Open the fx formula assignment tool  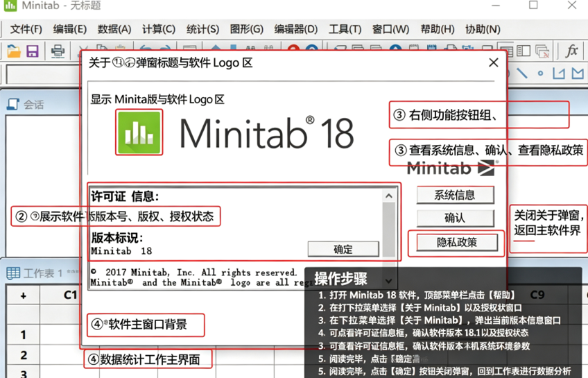[x=571, y=51]
